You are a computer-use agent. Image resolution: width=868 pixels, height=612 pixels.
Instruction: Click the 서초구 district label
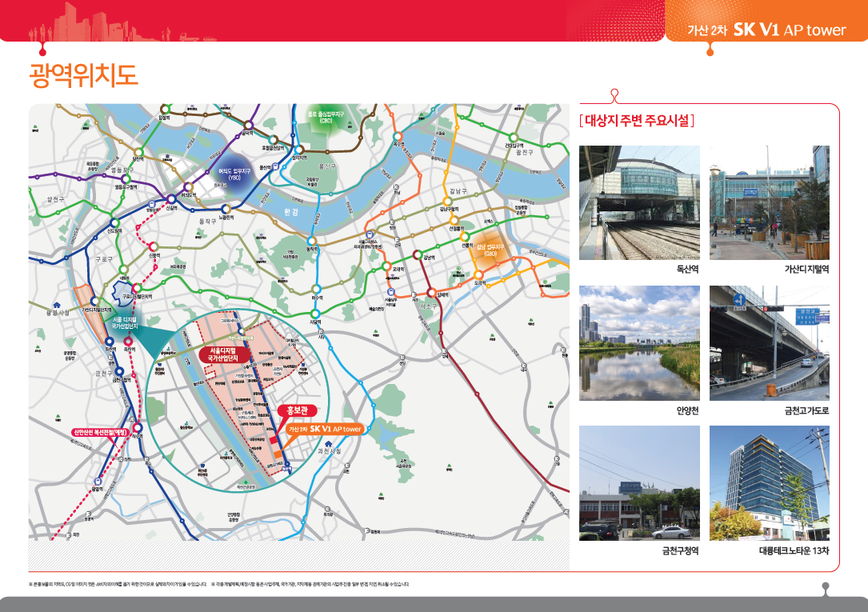tap(429, 306)
